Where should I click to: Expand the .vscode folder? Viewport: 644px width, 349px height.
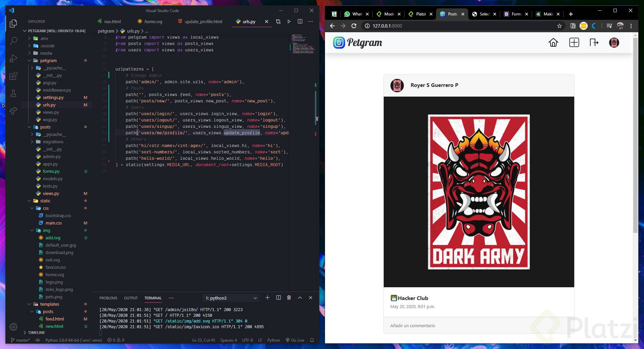coord(47,46)
